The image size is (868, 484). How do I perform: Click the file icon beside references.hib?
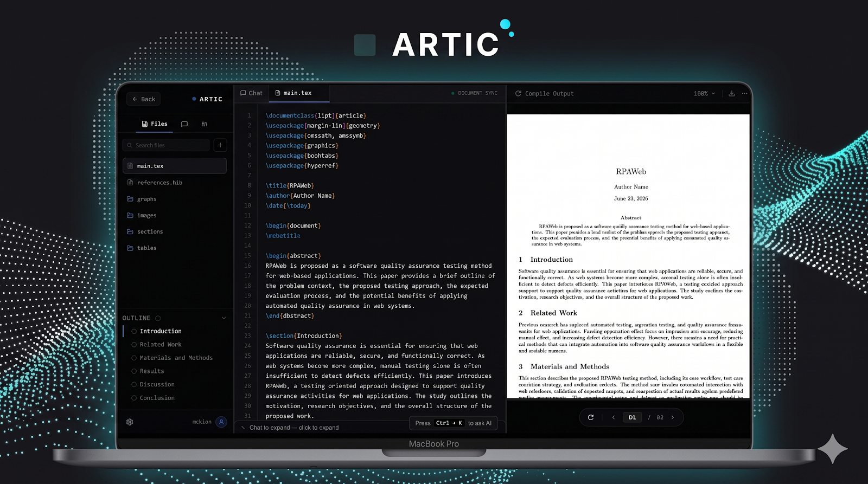[130, 183]
